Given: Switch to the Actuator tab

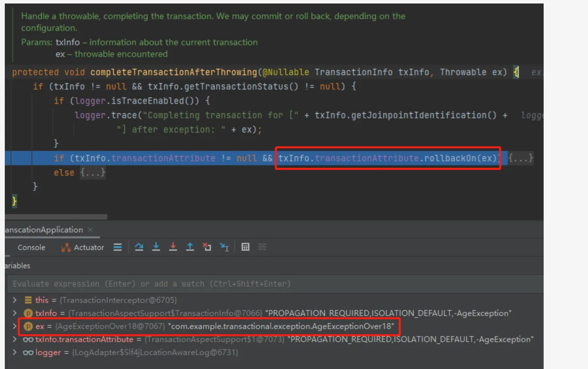Looking at the screenshot, I should click(83, 247).
